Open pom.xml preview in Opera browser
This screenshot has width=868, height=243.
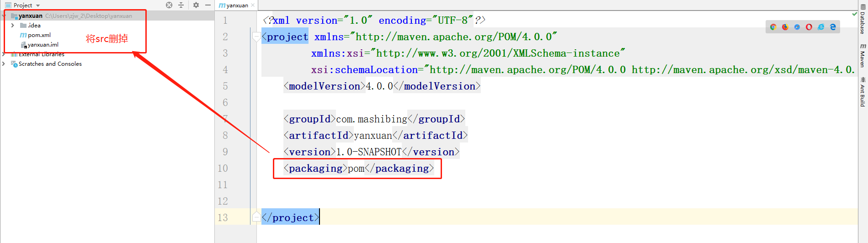809,27
